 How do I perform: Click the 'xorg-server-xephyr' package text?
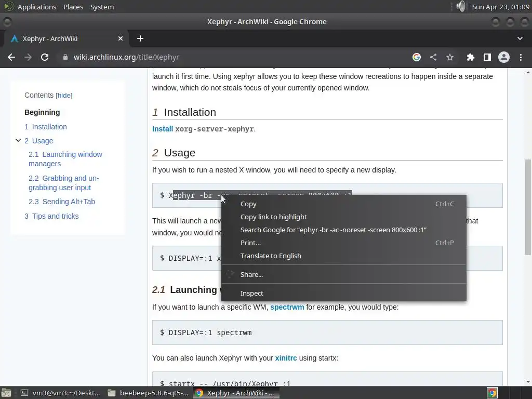point(215,129)
